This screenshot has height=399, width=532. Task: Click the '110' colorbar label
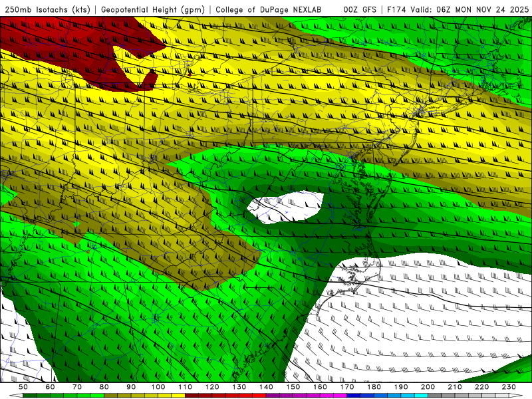point(186,387)
